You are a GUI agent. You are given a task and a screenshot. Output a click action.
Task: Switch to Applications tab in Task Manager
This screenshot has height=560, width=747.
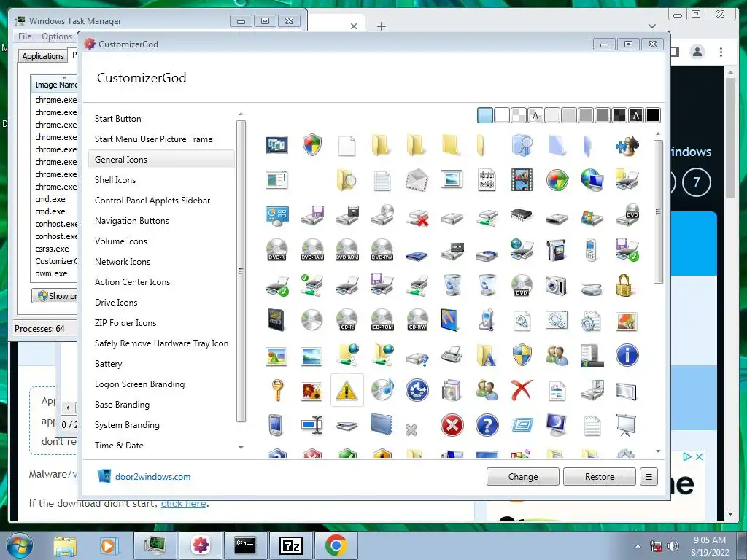(43, 55)
